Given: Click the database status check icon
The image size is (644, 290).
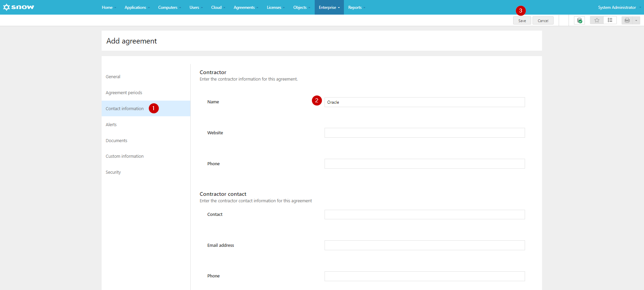Looking at the screenshot, I should click(x=579, y=20).
